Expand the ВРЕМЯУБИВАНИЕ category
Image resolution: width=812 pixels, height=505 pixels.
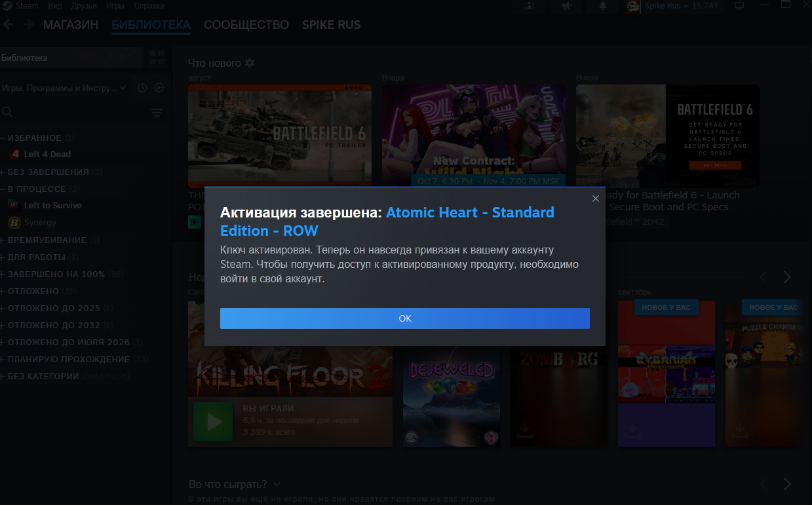click(x=50, y=240)
